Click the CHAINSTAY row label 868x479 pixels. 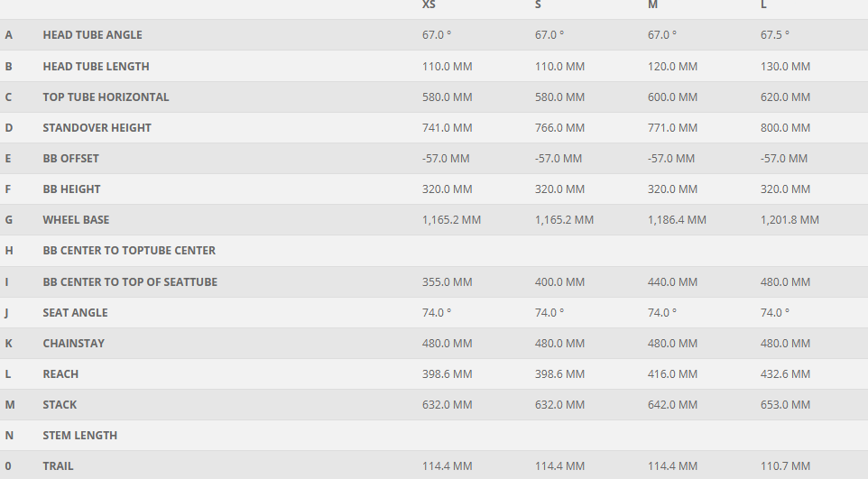(x=73, y=344)
